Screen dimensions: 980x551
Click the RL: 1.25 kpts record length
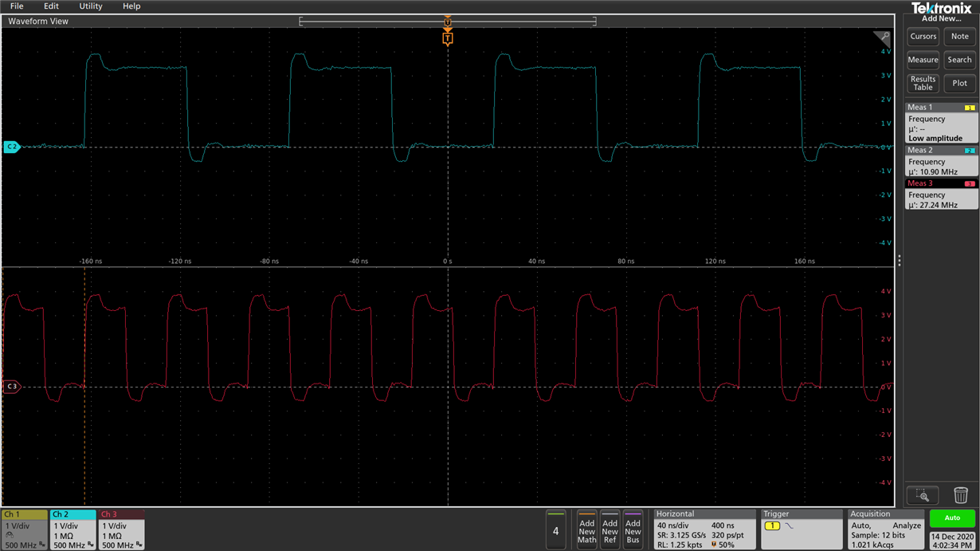coord(681,545)
